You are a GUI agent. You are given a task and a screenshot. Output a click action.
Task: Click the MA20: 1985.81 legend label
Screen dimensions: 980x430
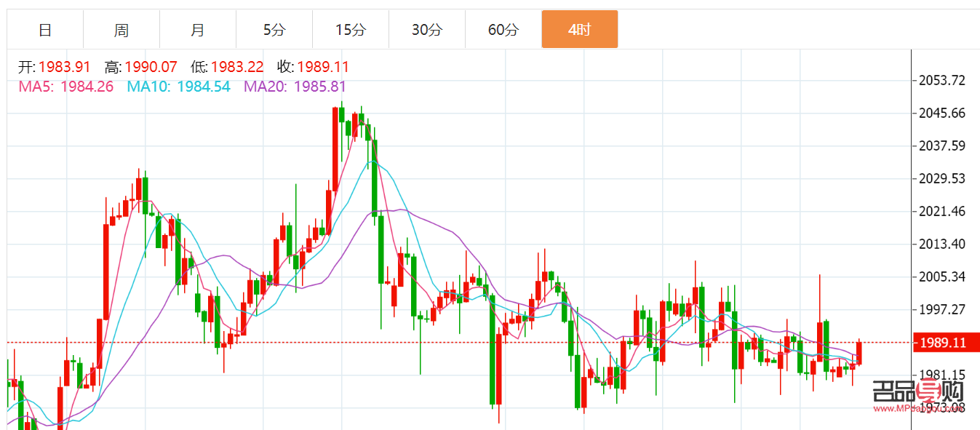295,87
